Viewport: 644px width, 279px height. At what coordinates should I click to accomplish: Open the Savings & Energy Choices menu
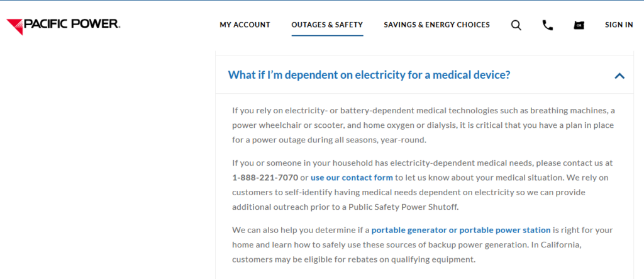point(436,25)
